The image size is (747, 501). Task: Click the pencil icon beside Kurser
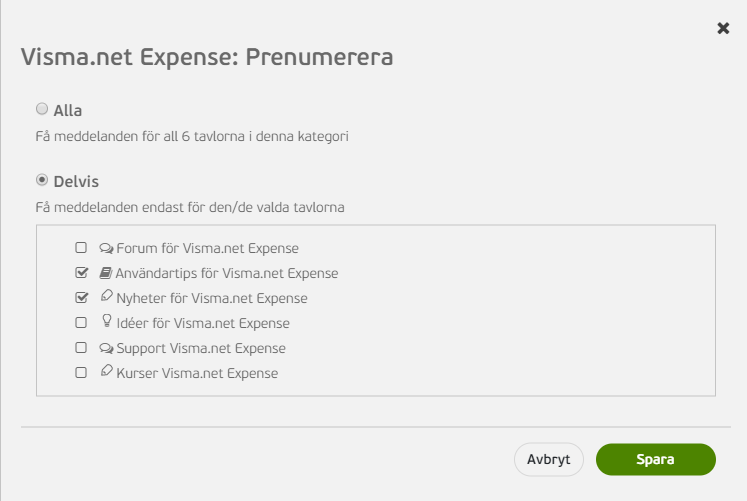[x=107, y=371]
